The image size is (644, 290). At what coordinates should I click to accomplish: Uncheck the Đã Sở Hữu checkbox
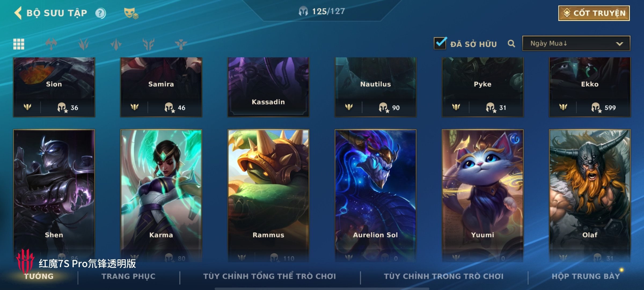440,43
